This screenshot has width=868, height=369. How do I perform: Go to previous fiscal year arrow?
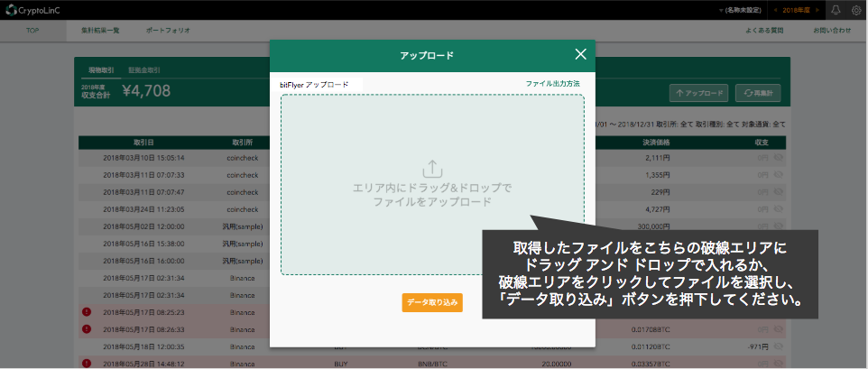click(774, 11)
